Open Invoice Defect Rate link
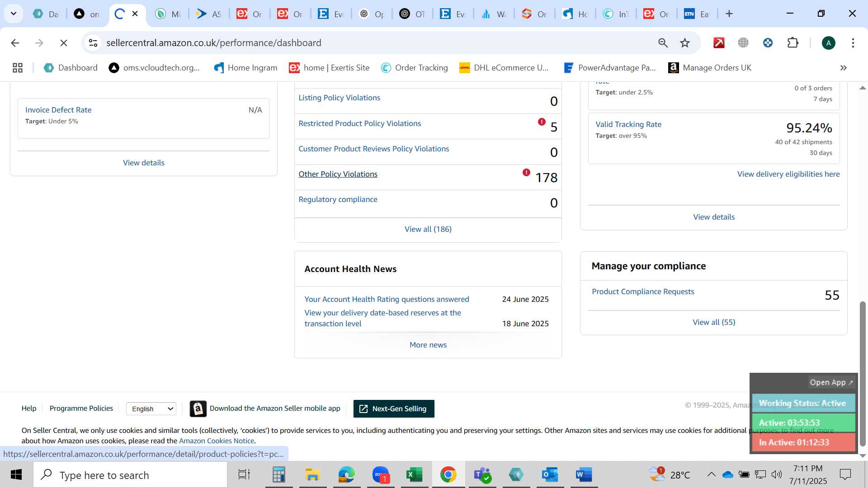Viewport: 868px width, 488px height. (58, 110)
